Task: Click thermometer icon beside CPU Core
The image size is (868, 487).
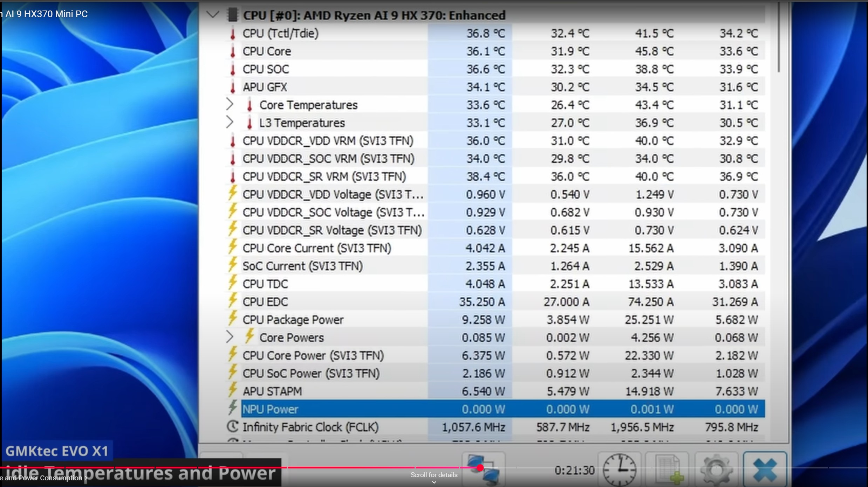Action: tap(233, 51)
